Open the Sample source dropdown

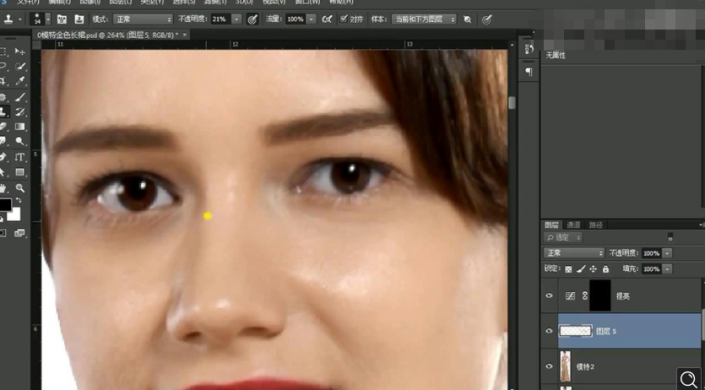[x=424, y=19]
